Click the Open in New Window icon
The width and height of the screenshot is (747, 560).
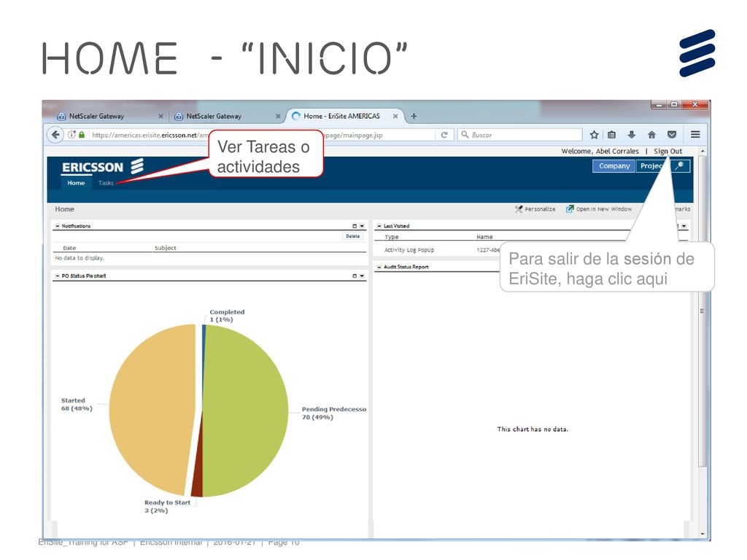pyautogui.click(x=569, y=209)
